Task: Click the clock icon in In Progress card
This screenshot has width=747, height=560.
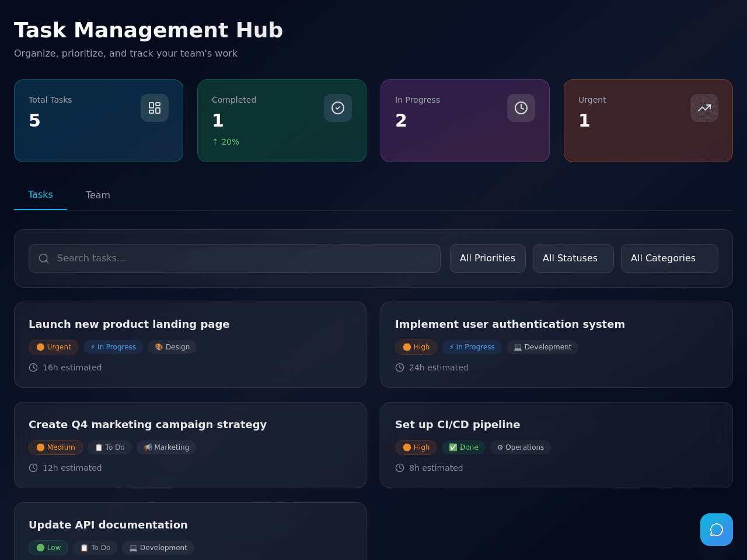Action: click(521, 108)
